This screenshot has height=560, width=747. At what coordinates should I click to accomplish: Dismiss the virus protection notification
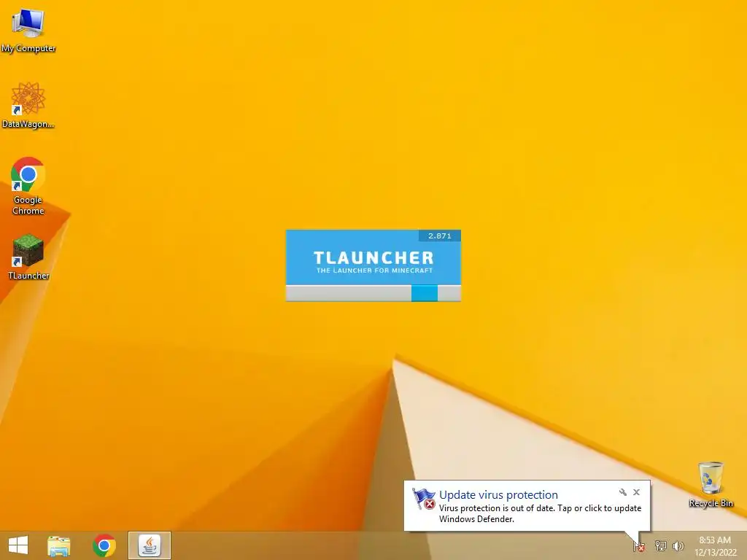[x=636, y=492]
